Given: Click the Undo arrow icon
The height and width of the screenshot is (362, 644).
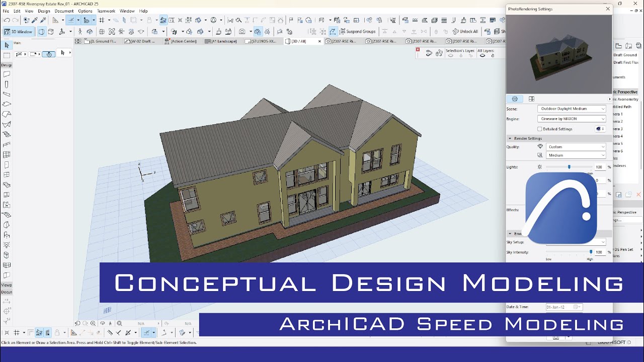Looking at the screenshot, I should point(7,20).
